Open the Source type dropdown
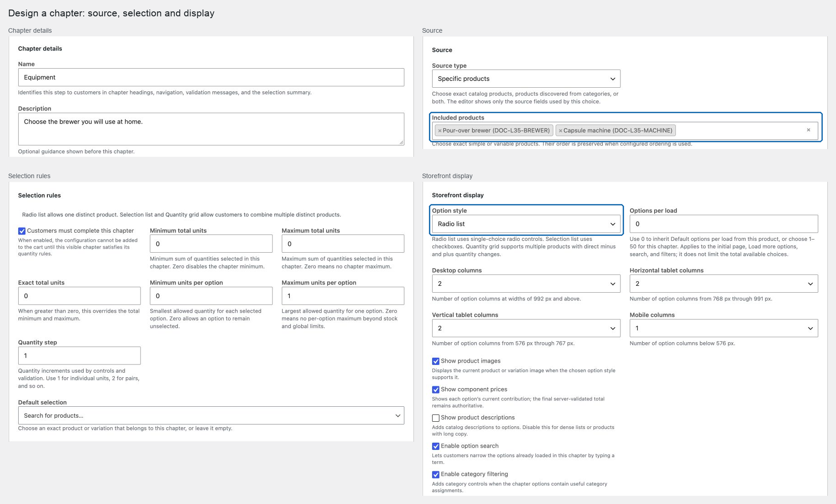This screenshot has height=504, width=836. click(526, 79)
